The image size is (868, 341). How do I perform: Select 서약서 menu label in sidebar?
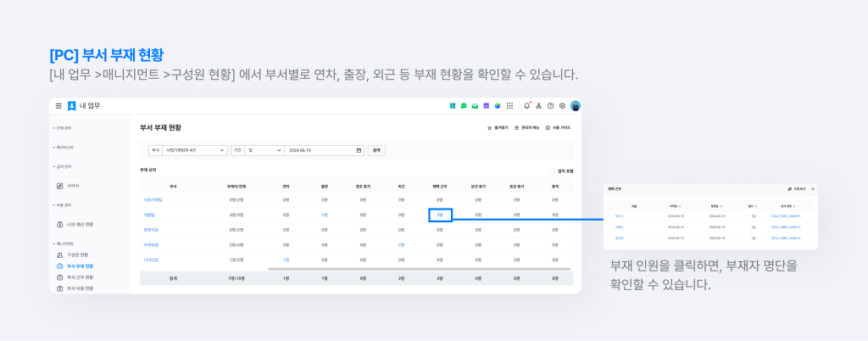click(x=73, y=186)
